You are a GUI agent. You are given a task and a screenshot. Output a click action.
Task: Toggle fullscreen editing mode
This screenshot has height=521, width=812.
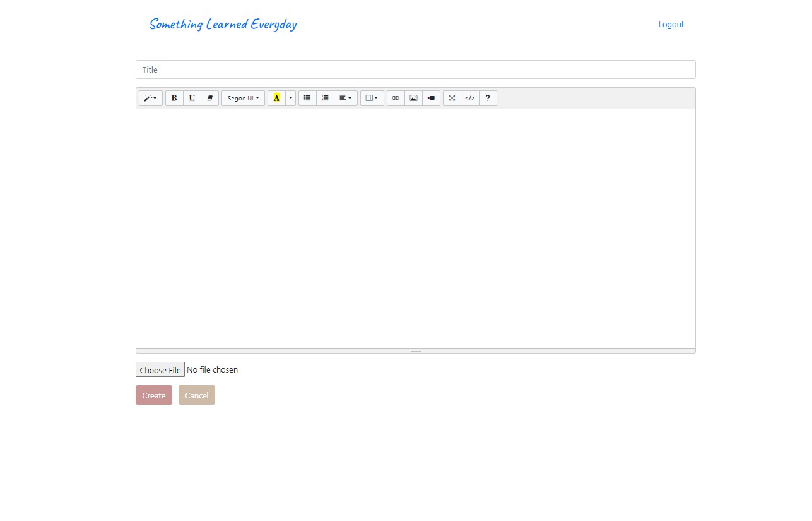point(452,98)
